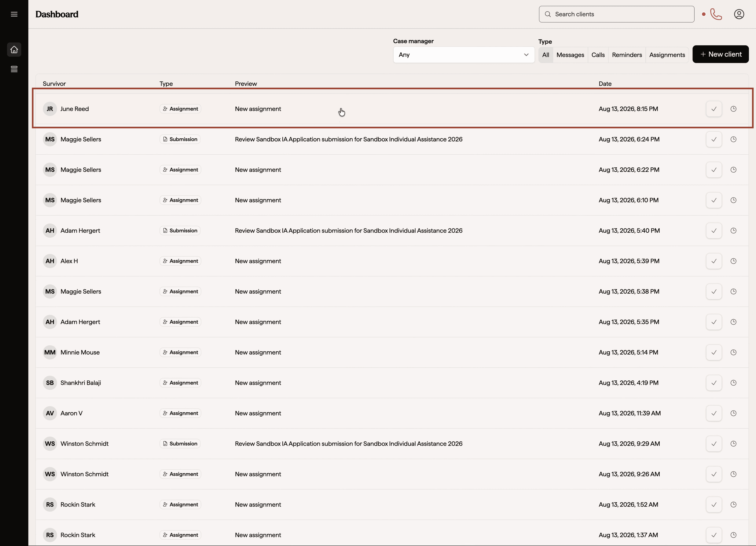Click the MM avatar for Minnie Mouse
Image resolution: width=756 pixels, height=546 pixels.
(50, 352)
